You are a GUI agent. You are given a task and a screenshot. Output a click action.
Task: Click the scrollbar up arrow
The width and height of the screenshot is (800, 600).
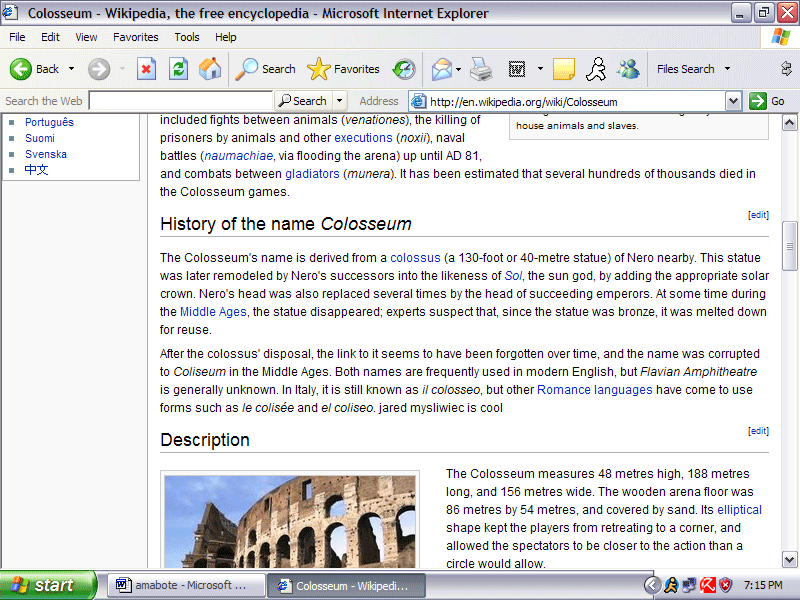(789, 122)
